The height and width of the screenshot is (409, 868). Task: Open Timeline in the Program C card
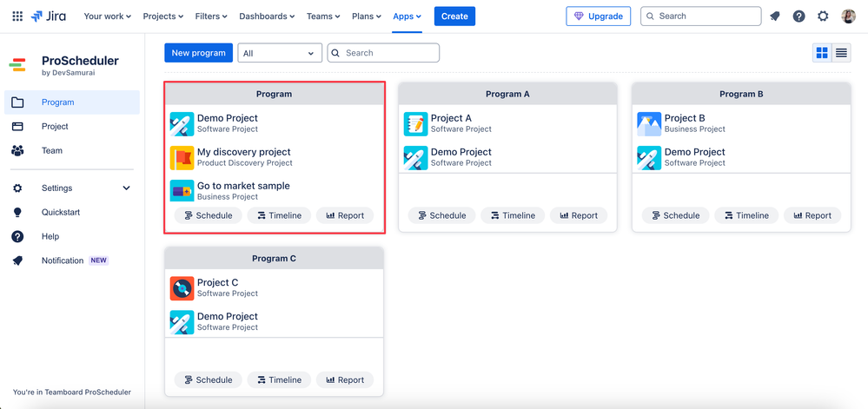[280, 380]
